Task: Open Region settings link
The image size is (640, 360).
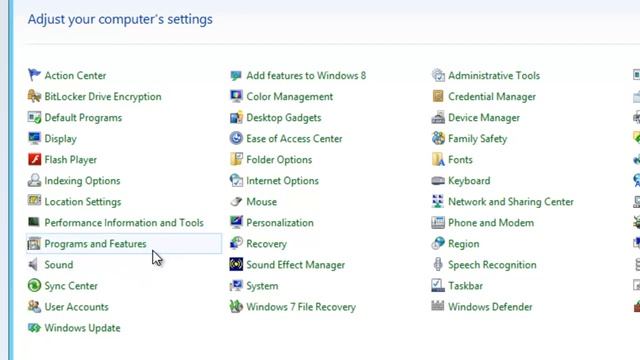Action: tap(464, 244)
